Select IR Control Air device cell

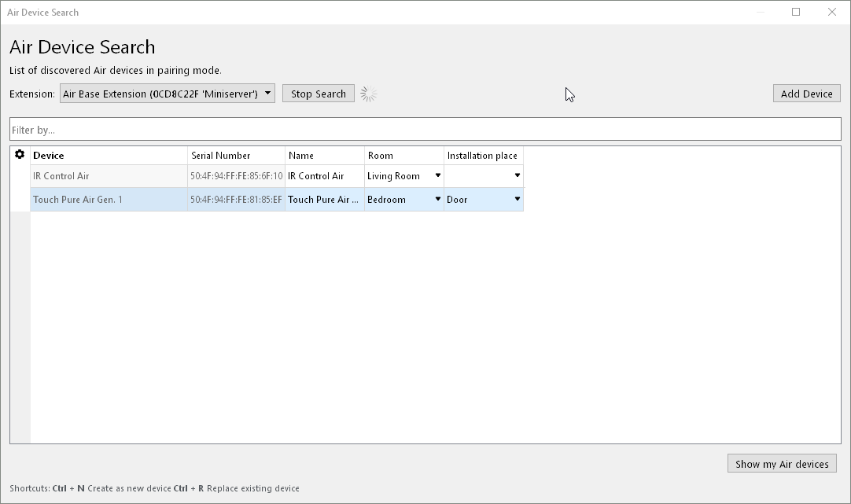click(109, 176)
